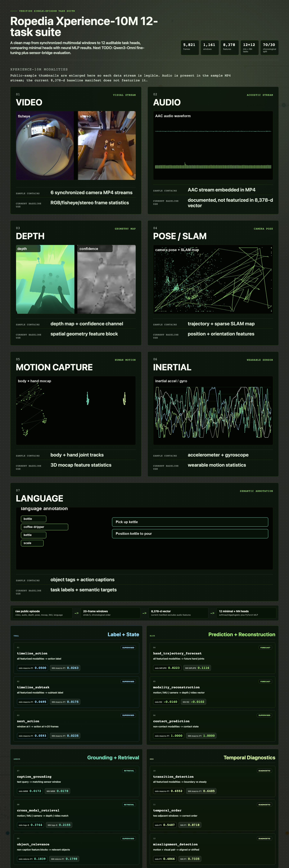Image resolution: width=289 pixels, height=868 pixels.
Task: Click the '20-frame windows' pipeline step
Action: (110, 613)
